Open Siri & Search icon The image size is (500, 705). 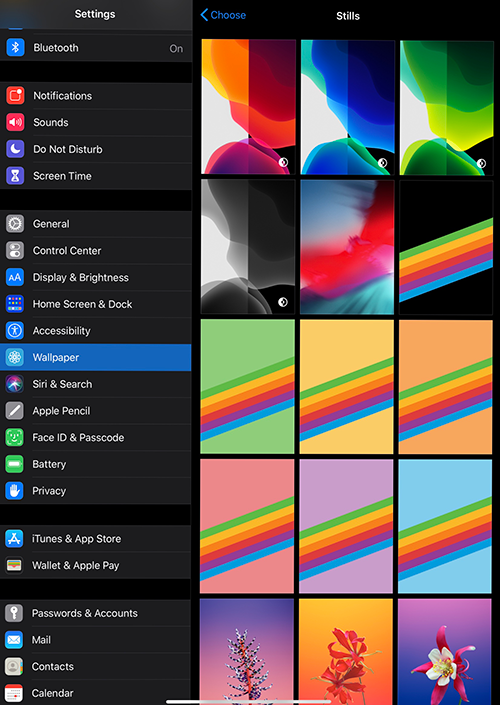[x=15, y=384]
